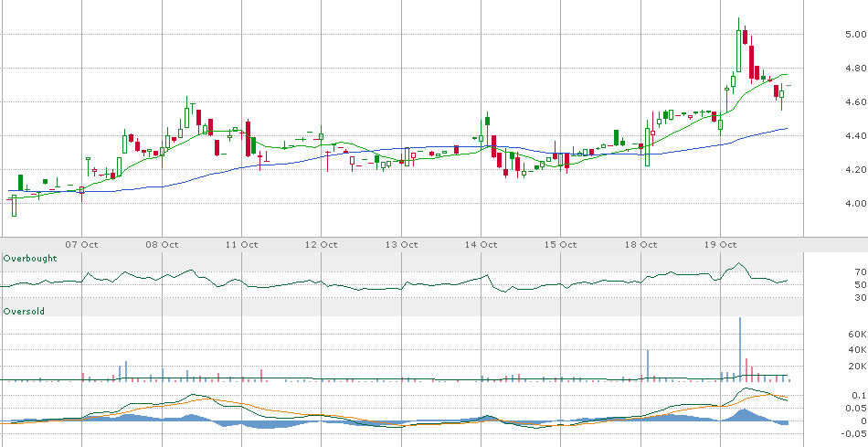Click the 4.40 price axis label

pos(856,136)
